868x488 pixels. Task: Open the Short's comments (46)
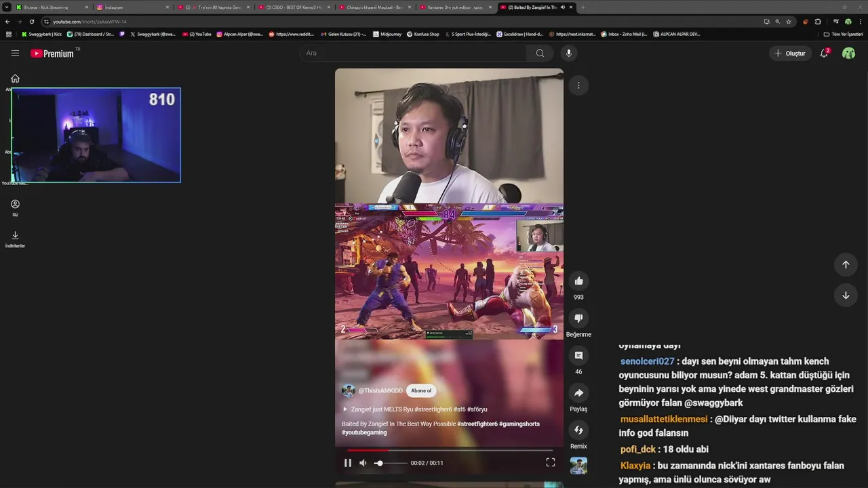578,355
